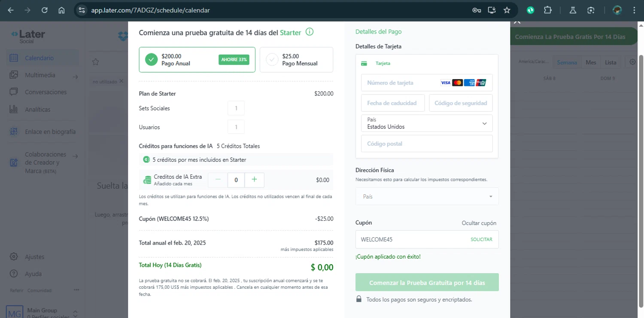644x318 pixels.
Task: Open Multimedia in the sidebar
Action: tap(40, 75)
